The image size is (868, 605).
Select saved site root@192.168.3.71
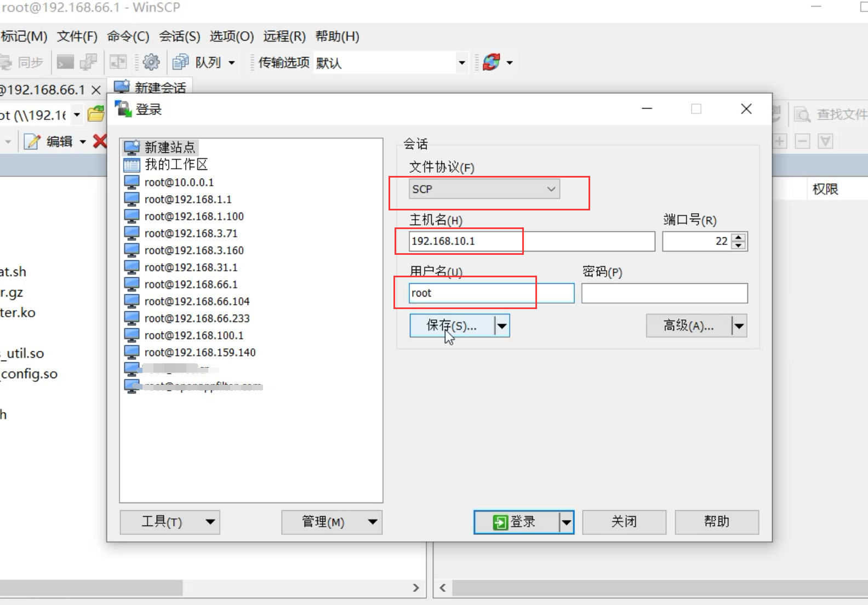tap(181, 233)
